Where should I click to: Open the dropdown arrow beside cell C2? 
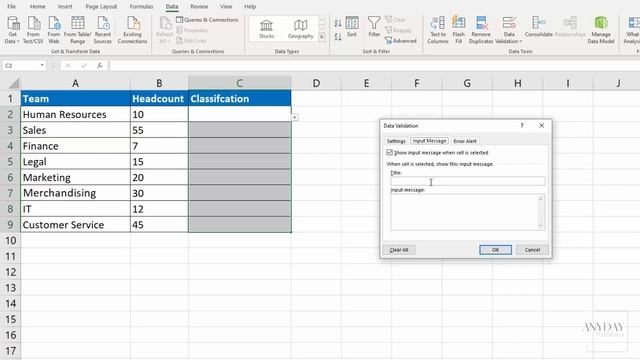click(x=295, y=118)
